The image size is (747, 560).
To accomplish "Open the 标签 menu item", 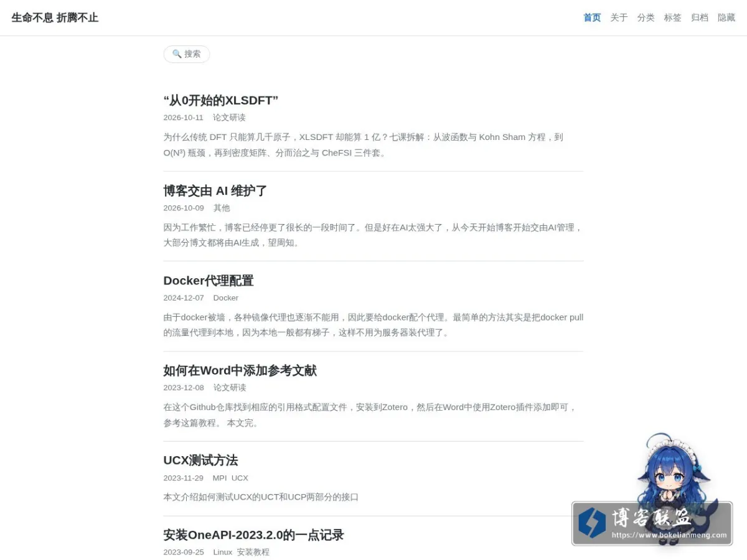I will coord(672,17).
